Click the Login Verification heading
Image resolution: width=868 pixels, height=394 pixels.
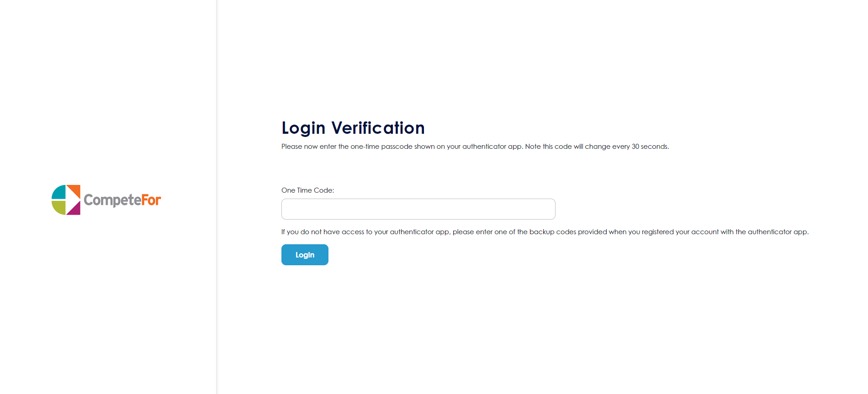click(x=353, y=128)
